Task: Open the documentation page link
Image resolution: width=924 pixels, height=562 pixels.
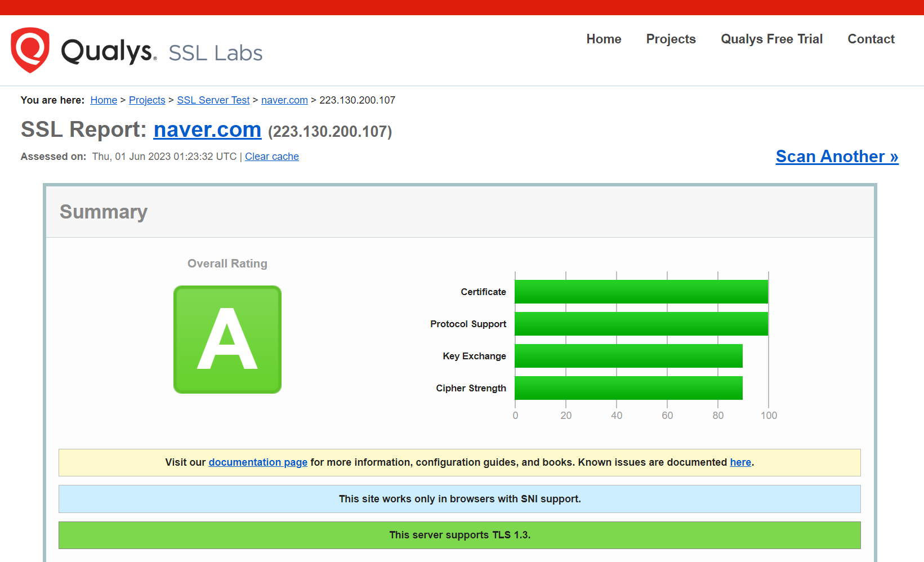Action: (x=257, y=462)
